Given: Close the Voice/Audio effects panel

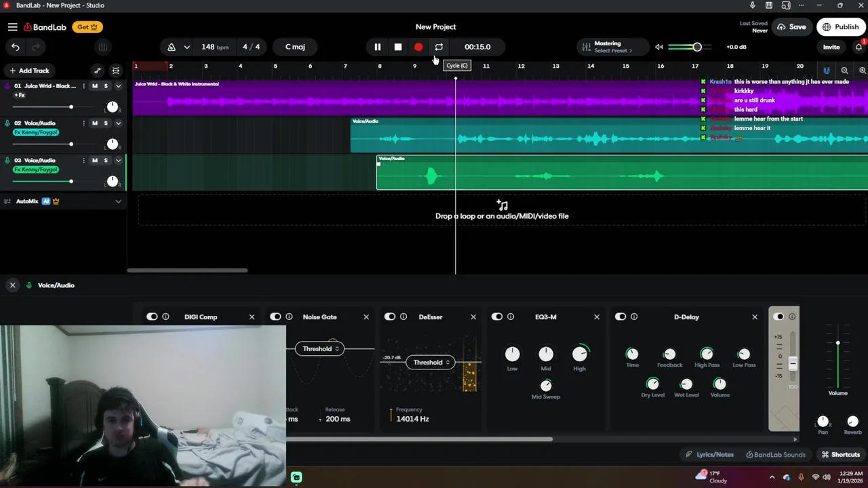Looking at the screenshot, I should pos(12,285).
